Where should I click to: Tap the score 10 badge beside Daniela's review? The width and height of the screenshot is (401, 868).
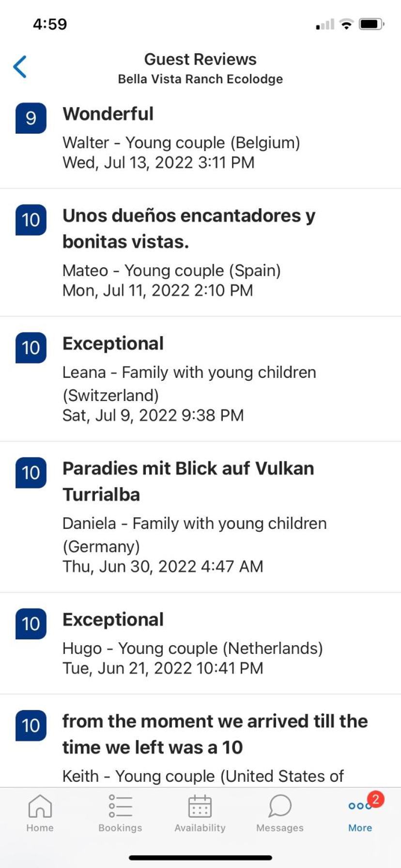31,473
